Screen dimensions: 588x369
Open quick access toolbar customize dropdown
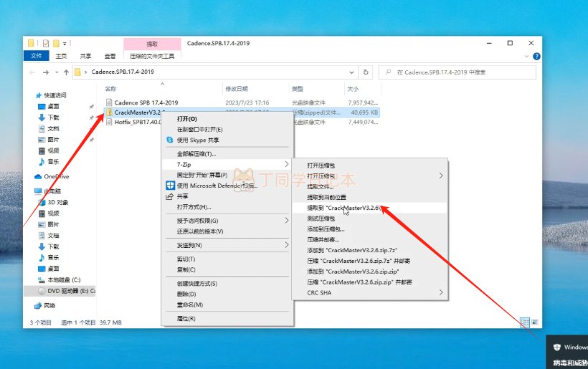[x=65, y=44]
